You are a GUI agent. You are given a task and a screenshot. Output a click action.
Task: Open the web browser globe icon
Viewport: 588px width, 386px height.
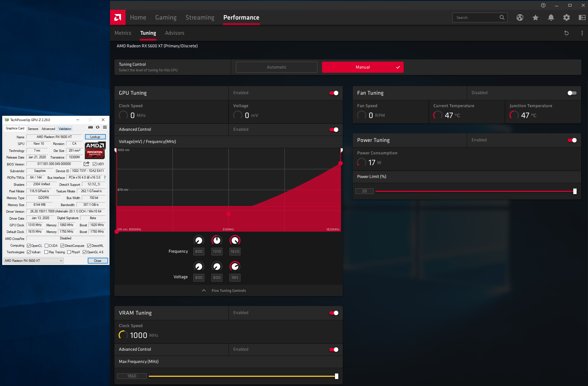(520, 17)
